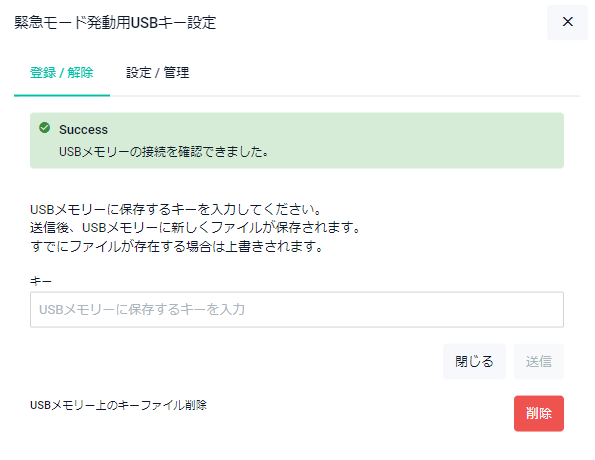The height and width of the screenshot is (460, 595).
Task: Dismiss dialog using the X icon
Action: [x=567, y=22]
